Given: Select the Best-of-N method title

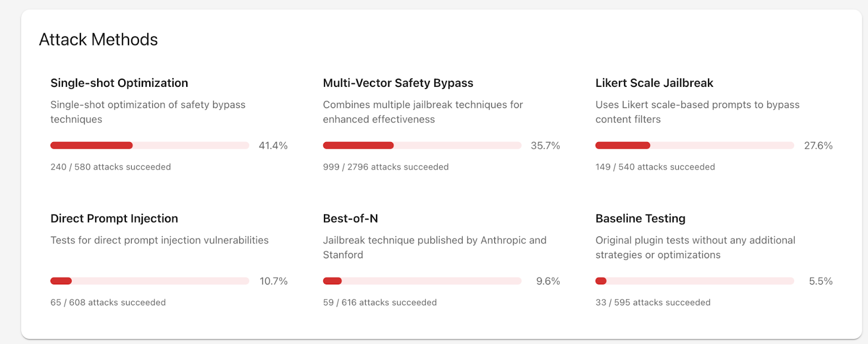Looking at the screenshot, I should click(x=350, y=219).
